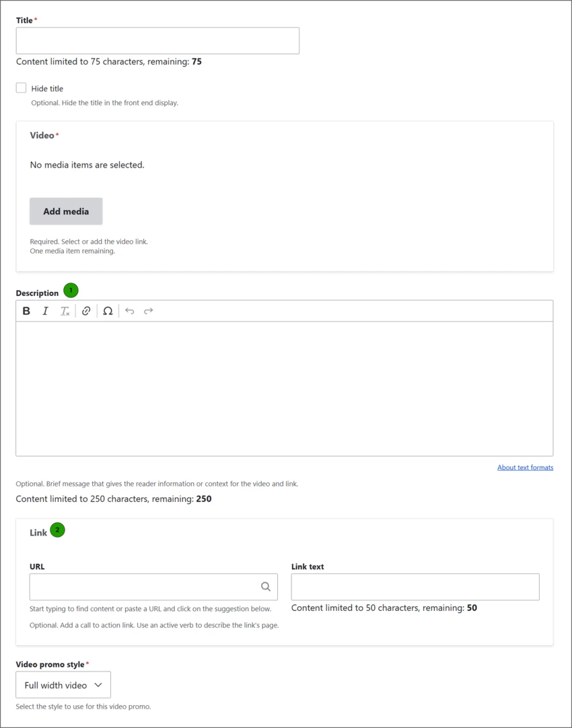Click into the Title text field
The image size is (572, 728).
coord(157,41)
